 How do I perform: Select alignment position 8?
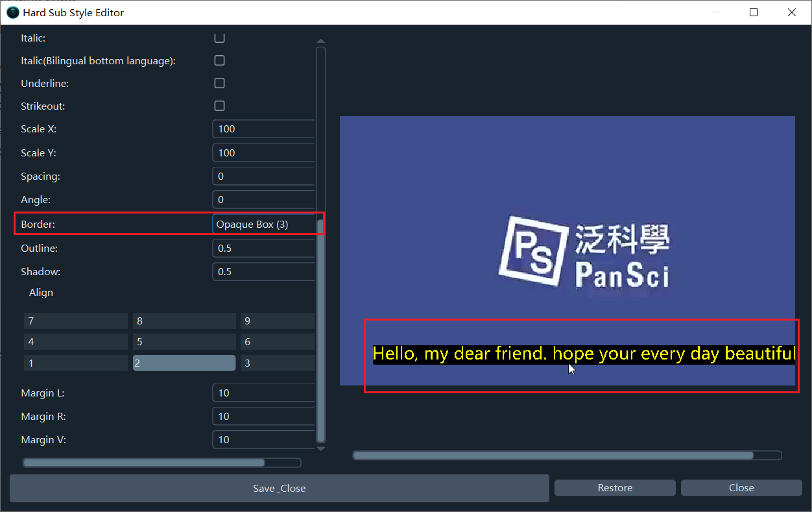(x=184, y=321)
